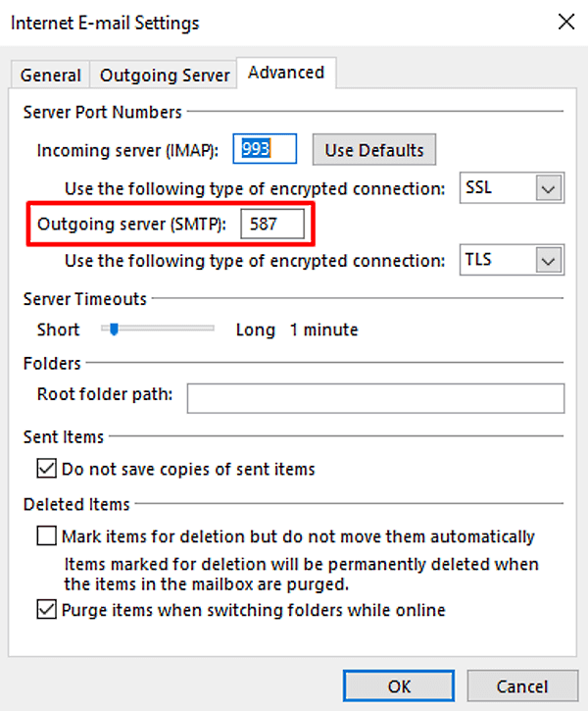Switch to the General tab

click(50, 76)
